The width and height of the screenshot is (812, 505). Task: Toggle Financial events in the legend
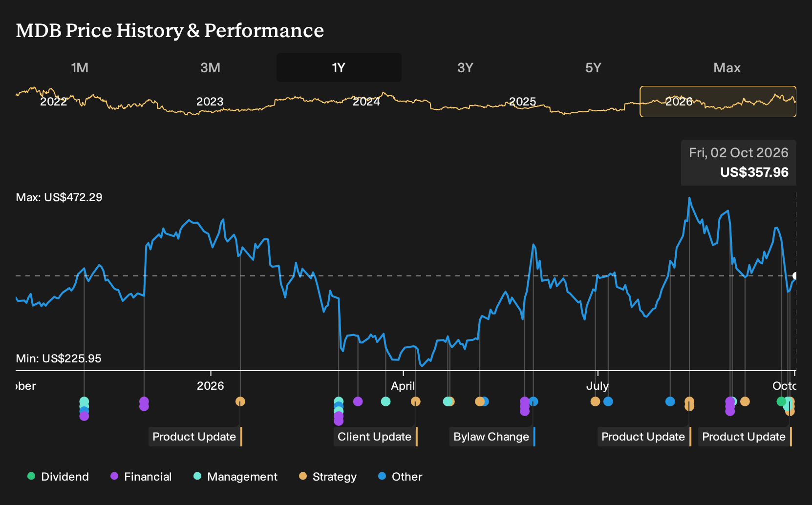pos(141,477)
